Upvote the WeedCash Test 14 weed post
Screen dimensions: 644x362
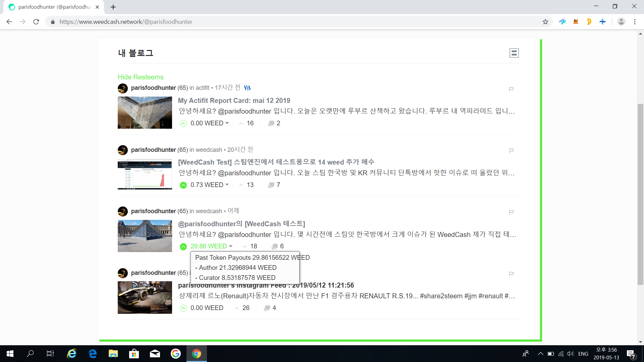click(183, 185)
